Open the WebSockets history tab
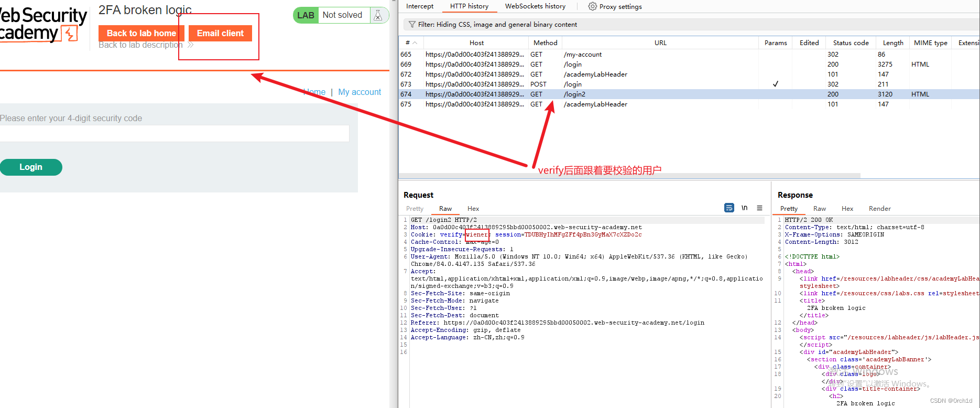Screen dimensions: 980x408 pos(535,6)
